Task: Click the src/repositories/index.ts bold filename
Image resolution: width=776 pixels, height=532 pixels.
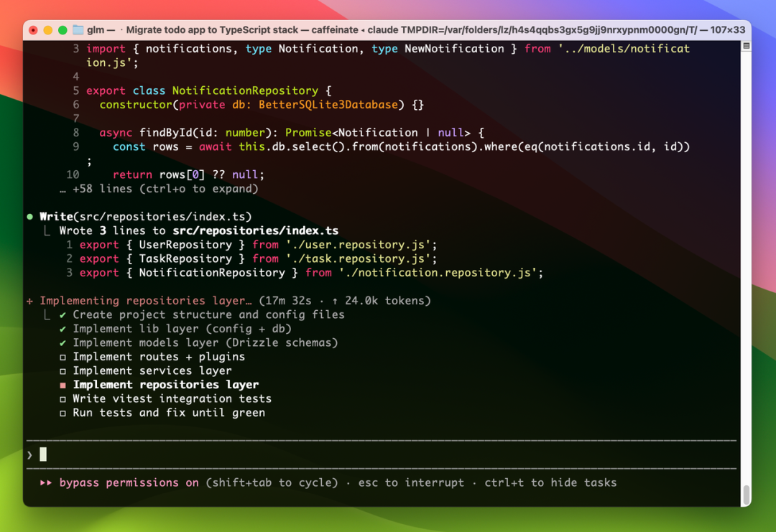Action: coord(255,231)
